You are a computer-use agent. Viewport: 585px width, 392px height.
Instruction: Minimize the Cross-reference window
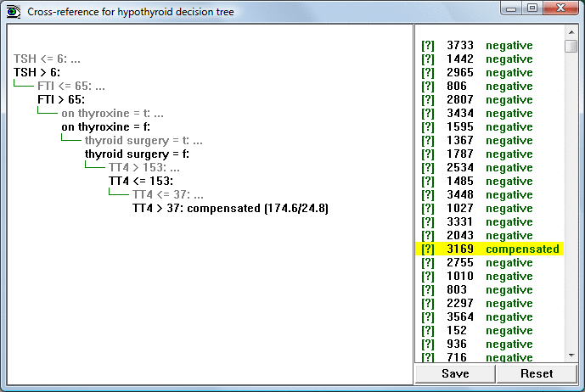pos(511,8)
